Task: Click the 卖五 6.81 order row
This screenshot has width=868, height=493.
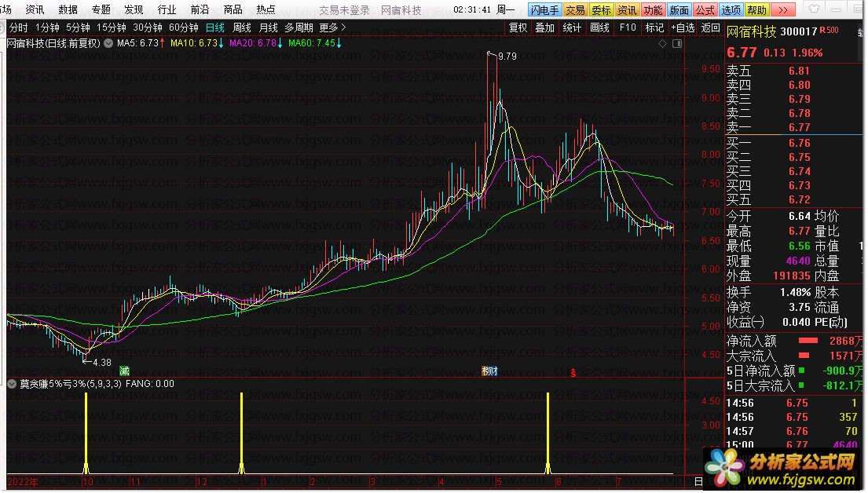Action: [x=793, y=71]
